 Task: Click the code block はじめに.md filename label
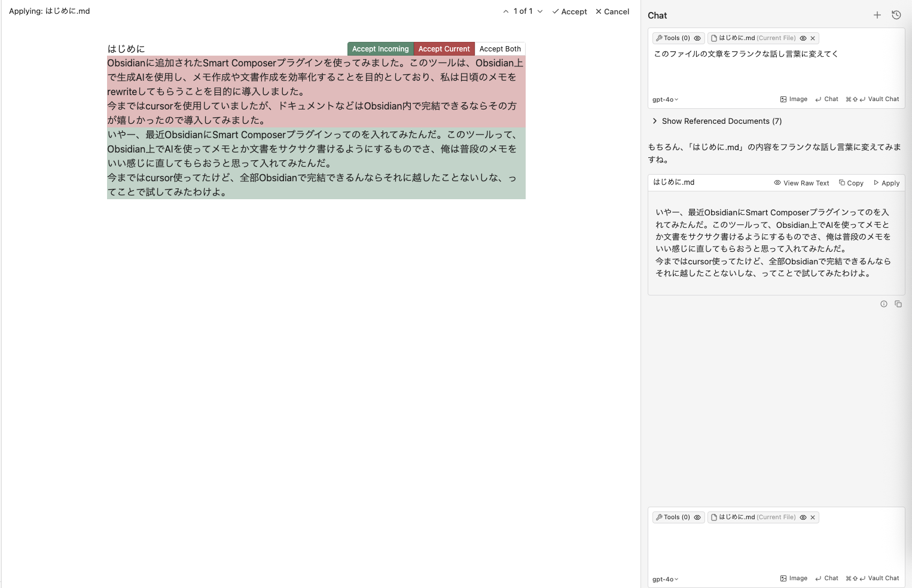pyautogui.click(x=674, y=182)
